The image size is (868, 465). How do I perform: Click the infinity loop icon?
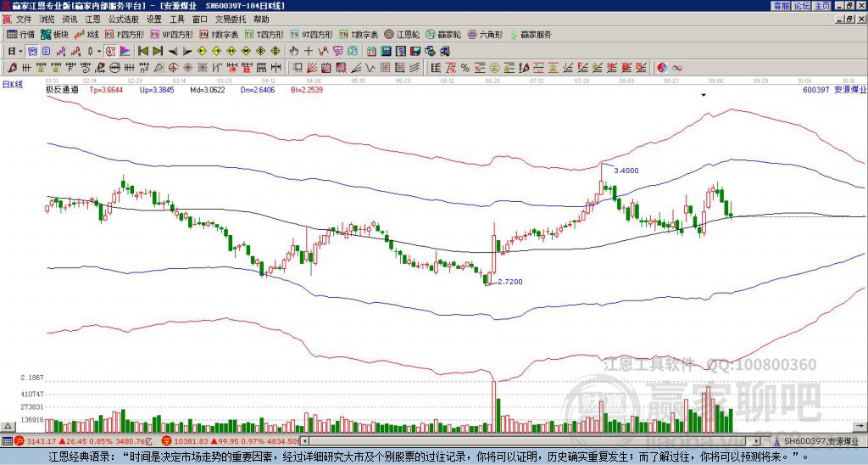click(x=677, y=68)
